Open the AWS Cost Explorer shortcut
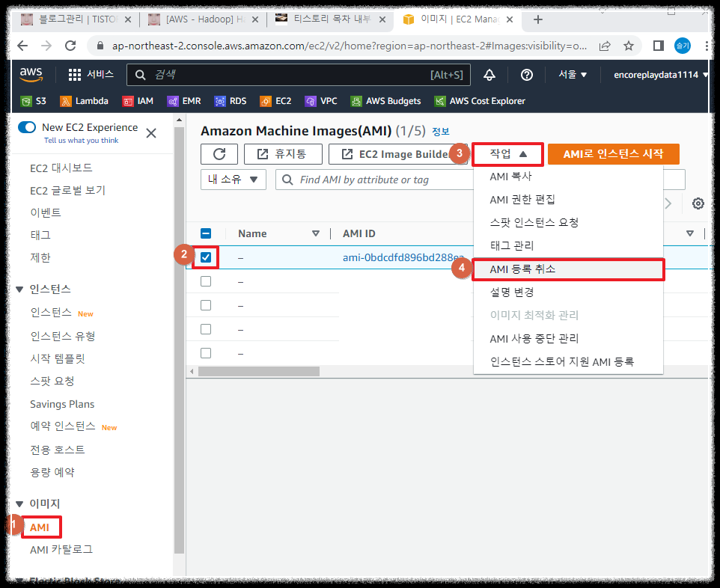The height and width of the screenshot is (588, 720). pyautogui.click(x=480, y=101)
